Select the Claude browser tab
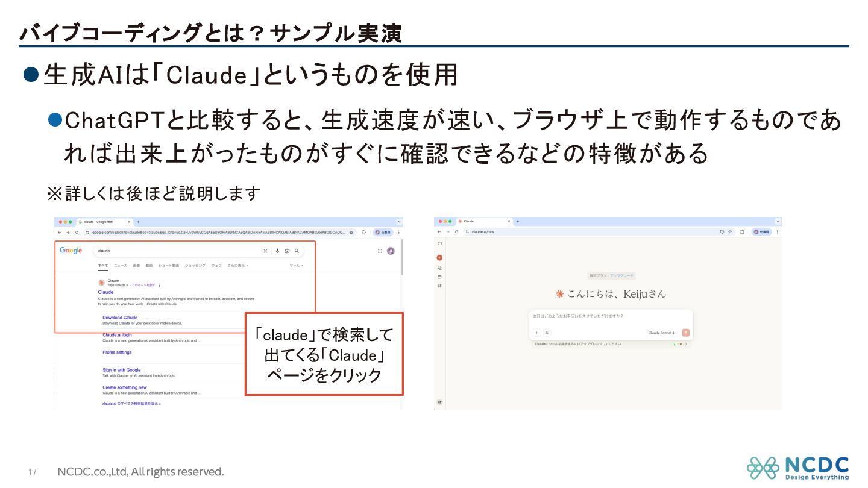868x488 pixels. (x=483, y=221)
